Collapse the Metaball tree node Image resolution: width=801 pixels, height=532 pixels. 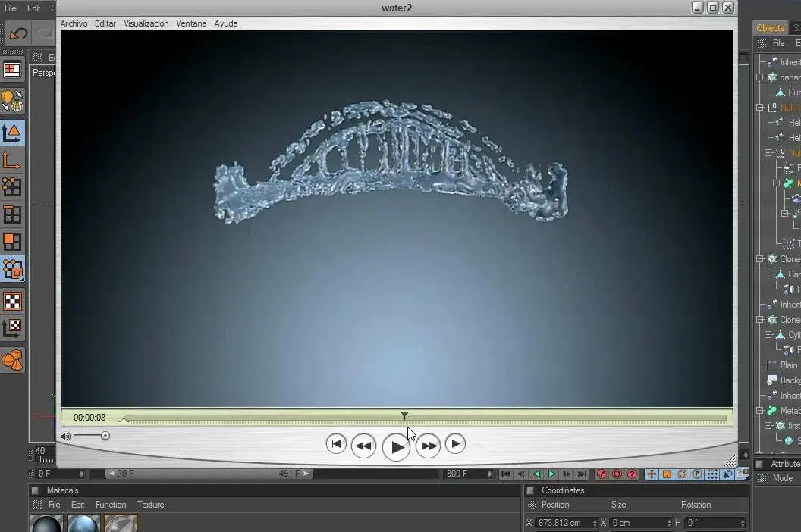click(x=760, y=411)
